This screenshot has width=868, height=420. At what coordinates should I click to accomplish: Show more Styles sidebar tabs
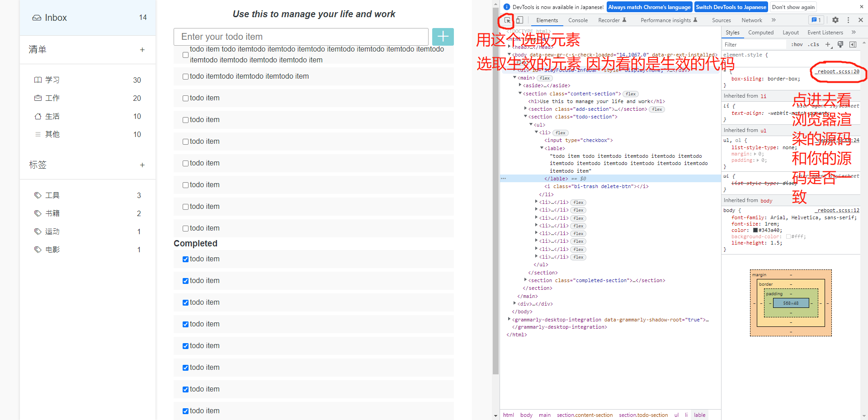click(x=854, y=32)
